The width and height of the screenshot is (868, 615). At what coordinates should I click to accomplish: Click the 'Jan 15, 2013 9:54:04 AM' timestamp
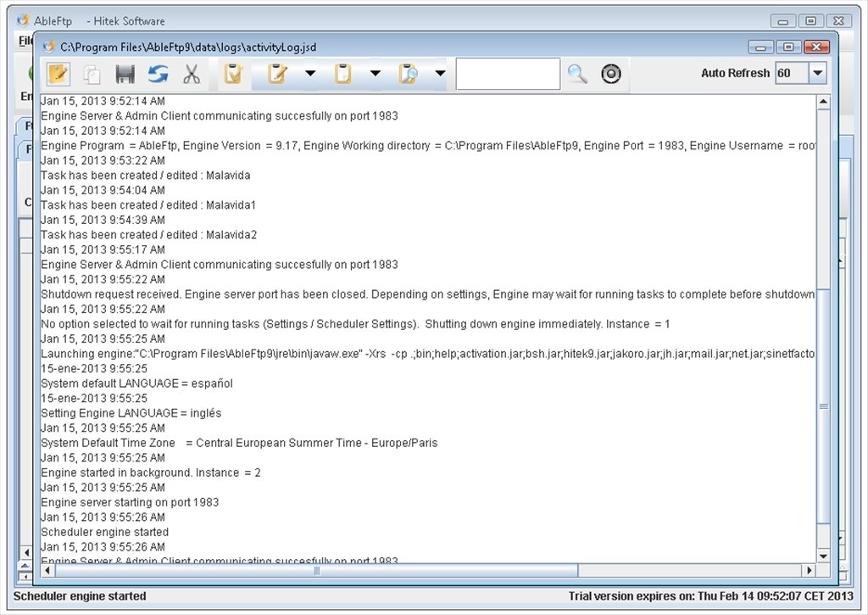(103, 190)
